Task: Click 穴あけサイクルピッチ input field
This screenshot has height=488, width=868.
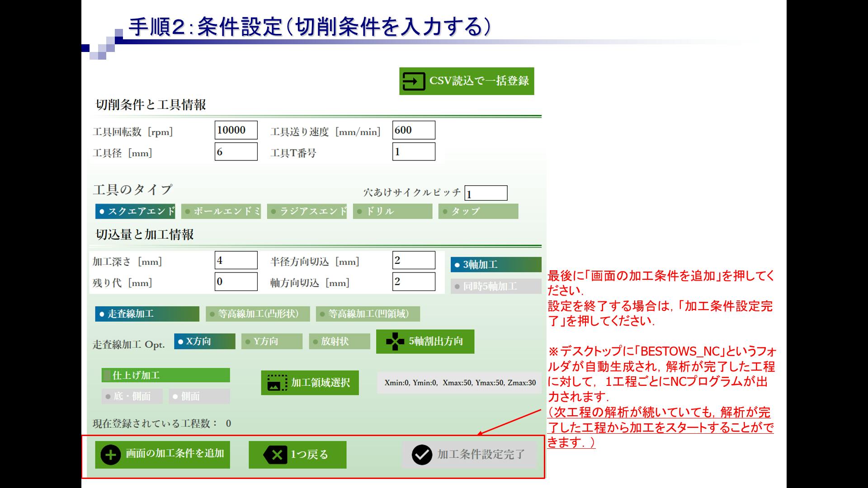Action: point(486,193)
